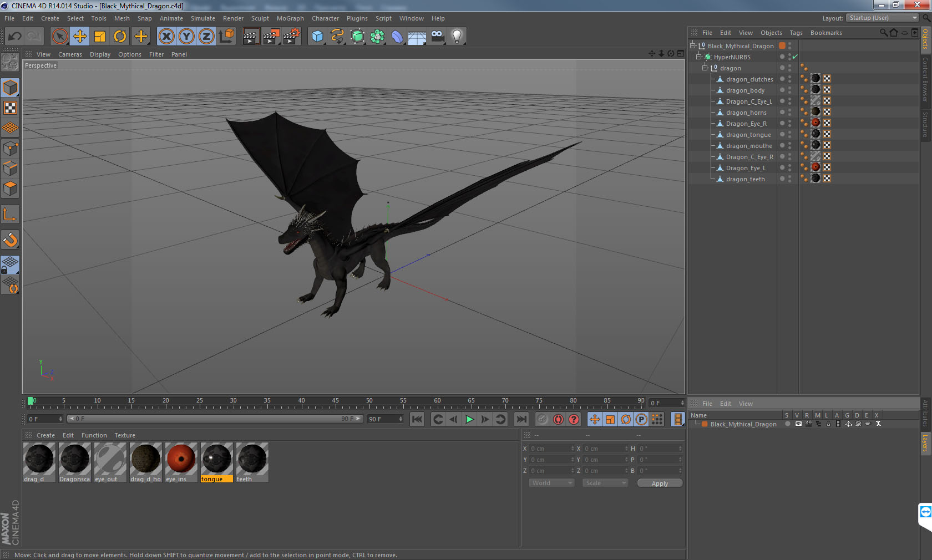
Task: Switch to Texture mode checkerboard icon
Action: [11, 108]
